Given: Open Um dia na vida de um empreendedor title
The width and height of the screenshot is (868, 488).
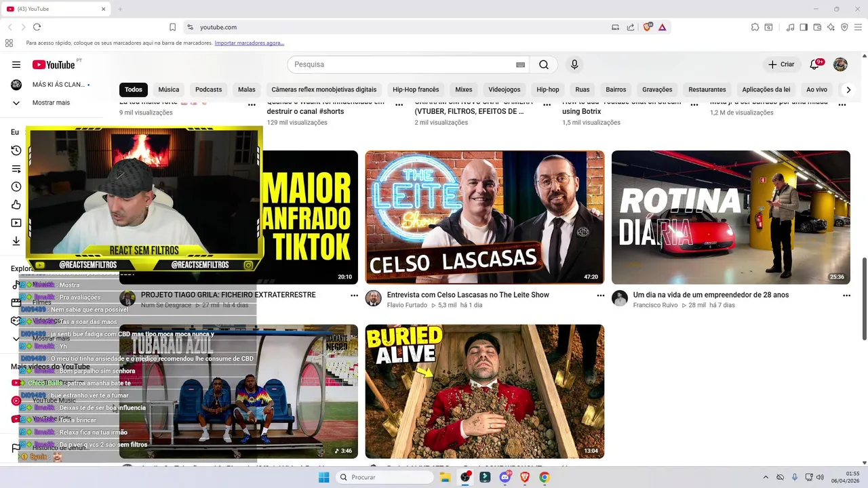Looking at the screenshot, I should click(711, 295).
